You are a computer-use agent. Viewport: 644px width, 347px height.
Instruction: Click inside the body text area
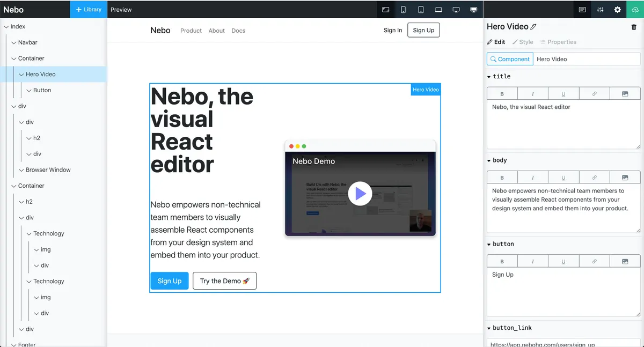tap(563, 208)
